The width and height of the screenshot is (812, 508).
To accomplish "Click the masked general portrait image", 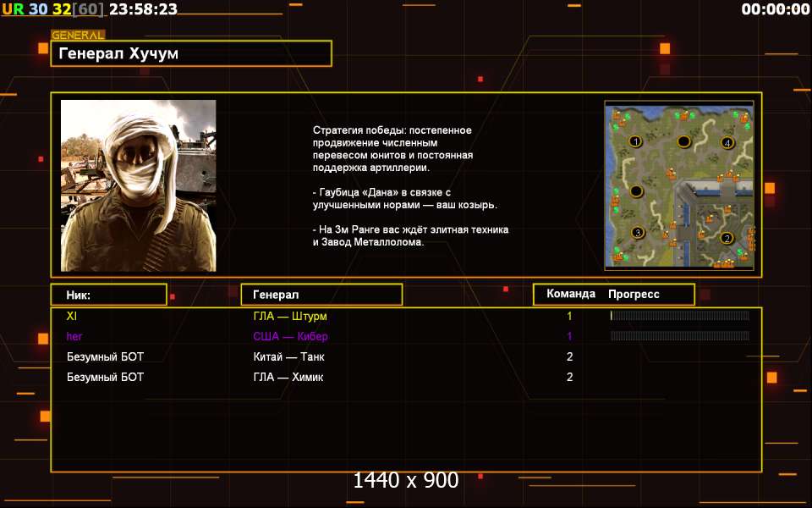I will pyautogui.click(x=138, y=185).
